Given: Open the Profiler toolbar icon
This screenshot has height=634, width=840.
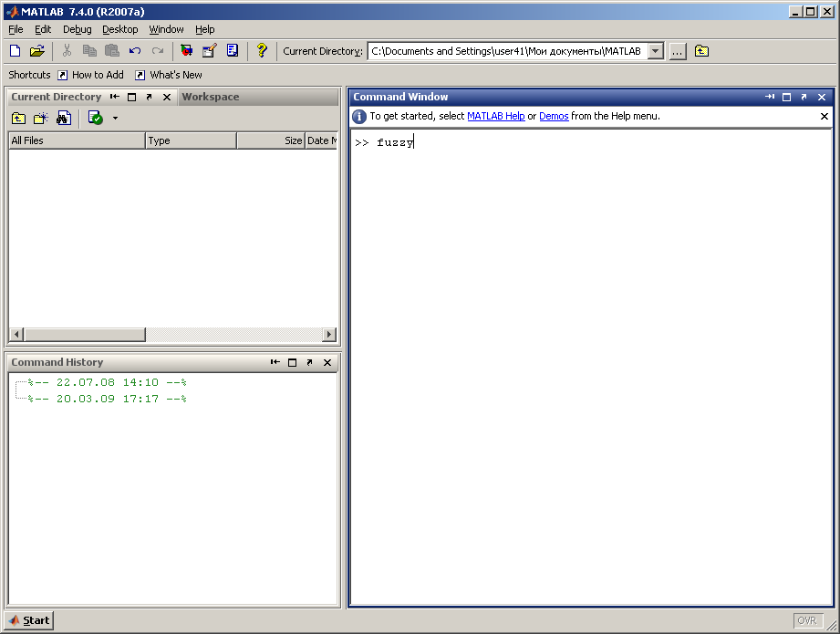Looking at the screenshot, I should pos(233,51).
